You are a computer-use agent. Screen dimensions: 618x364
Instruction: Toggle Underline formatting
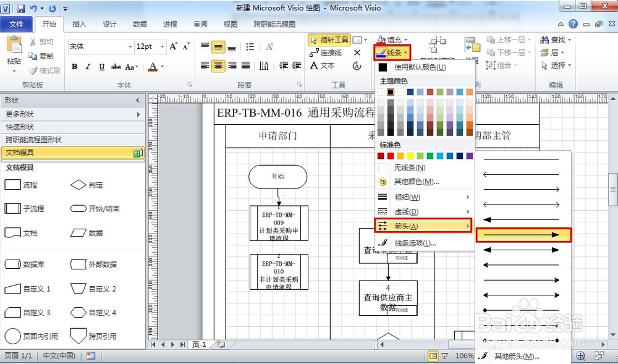tap(102, 67)
